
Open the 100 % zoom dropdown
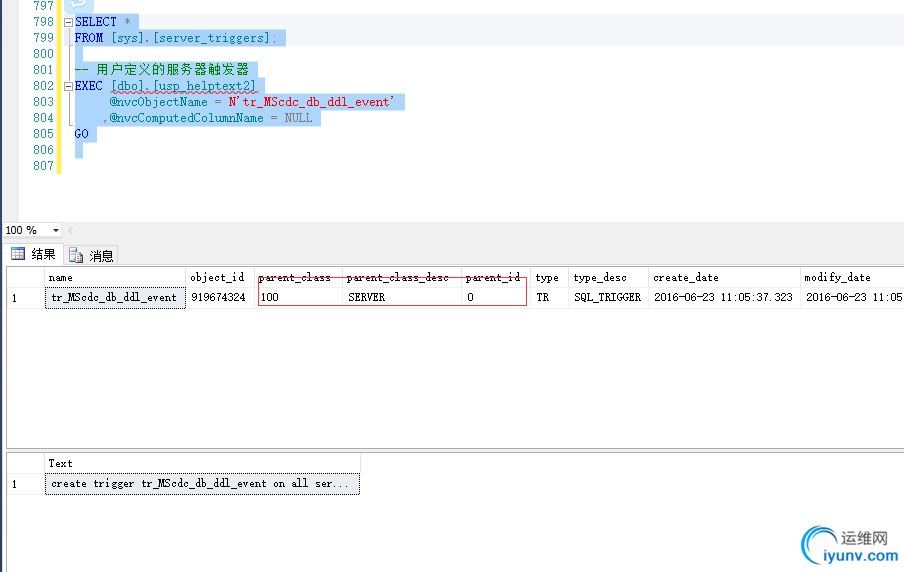click(x=56, y=230)
